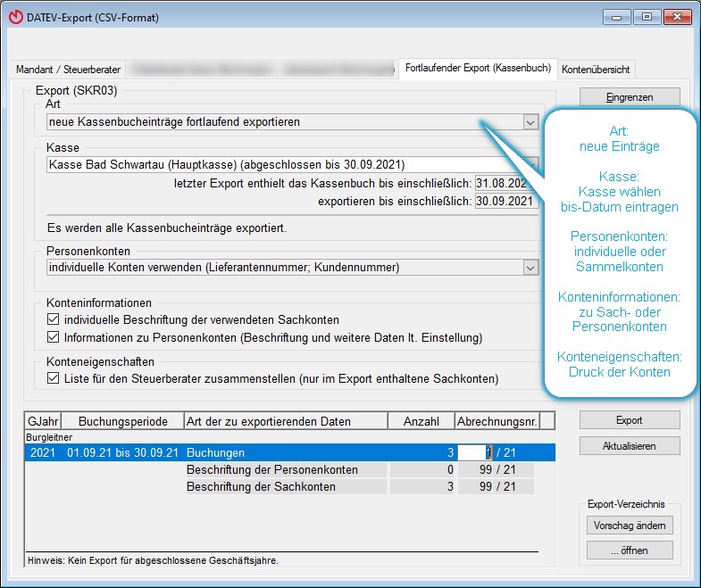Close the DATEV-Export window
The height and width of the screenshot is (588, 701).
click(677, 18)
